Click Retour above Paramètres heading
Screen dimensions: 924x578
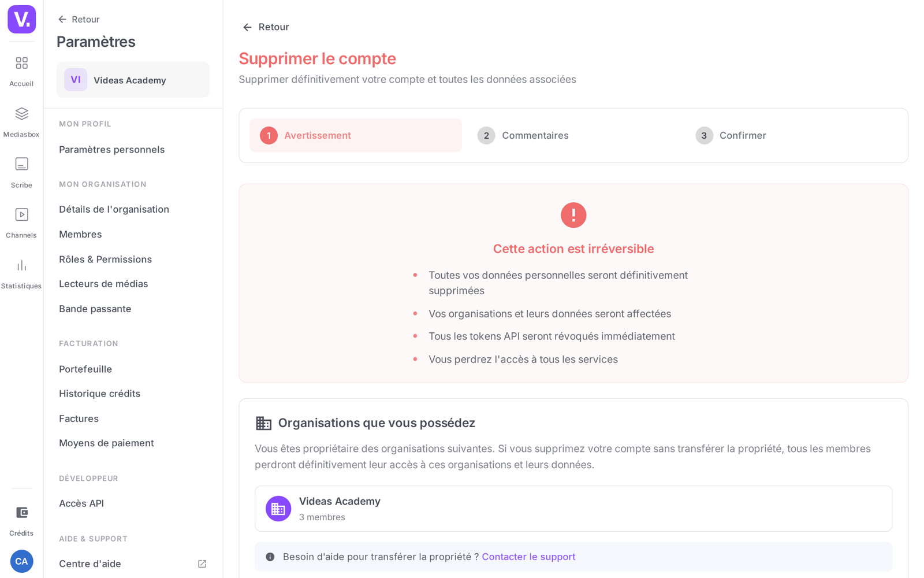[79, 19]
